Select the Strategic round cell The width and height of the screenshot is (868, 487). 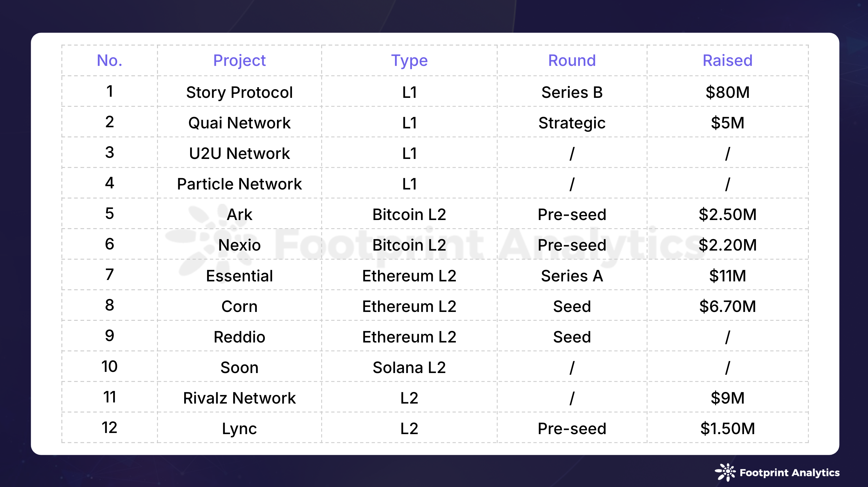tap(572, 123)
